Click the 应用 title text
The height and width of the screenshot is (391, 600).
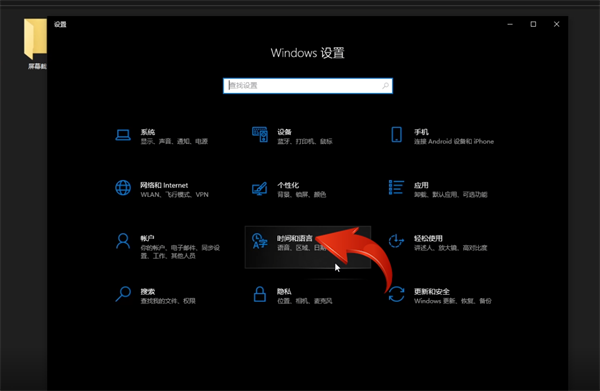click(x=421, y=185)
